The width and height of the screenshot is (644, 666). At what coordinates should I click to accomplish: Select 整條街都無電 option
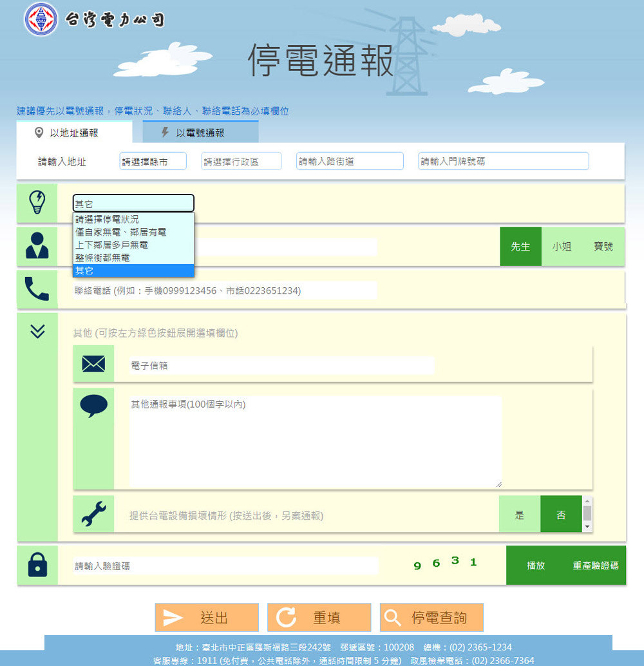tap(133, 258)
